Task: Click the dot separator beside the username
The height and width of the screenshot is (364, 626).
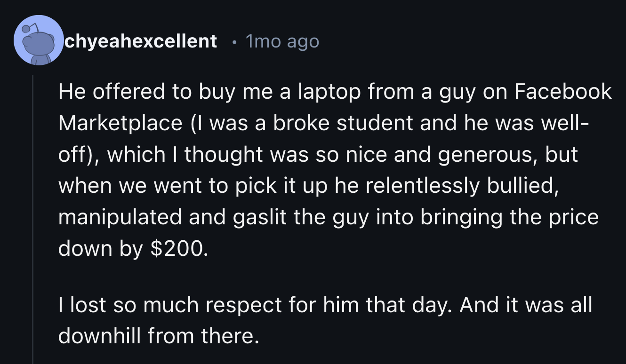Action: coord(233,42)
